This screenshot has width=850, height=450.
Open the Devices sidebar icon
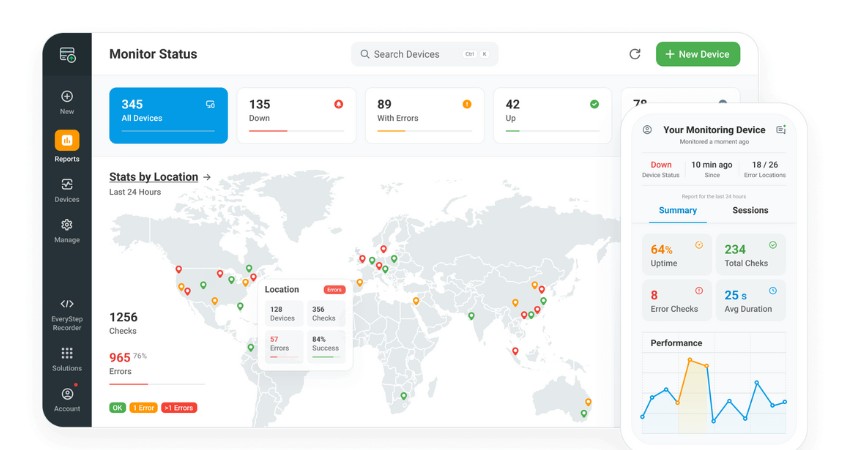coord(67,185)
